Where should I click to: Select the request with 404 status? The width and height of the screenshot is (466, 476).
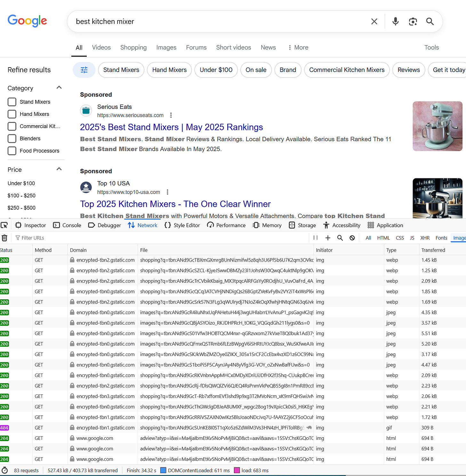point(233,428)
